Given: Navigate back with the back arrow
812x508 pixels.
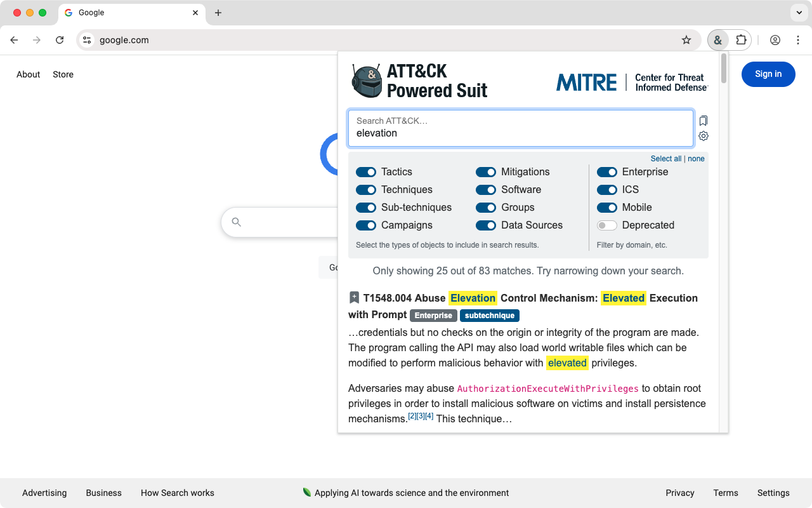Looking at the screenshot, I should [x=14, y=39].
